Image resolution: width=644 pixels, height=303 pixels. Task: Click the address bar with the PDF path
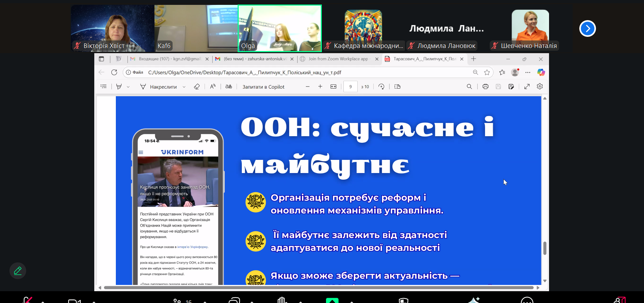(308, 72)
